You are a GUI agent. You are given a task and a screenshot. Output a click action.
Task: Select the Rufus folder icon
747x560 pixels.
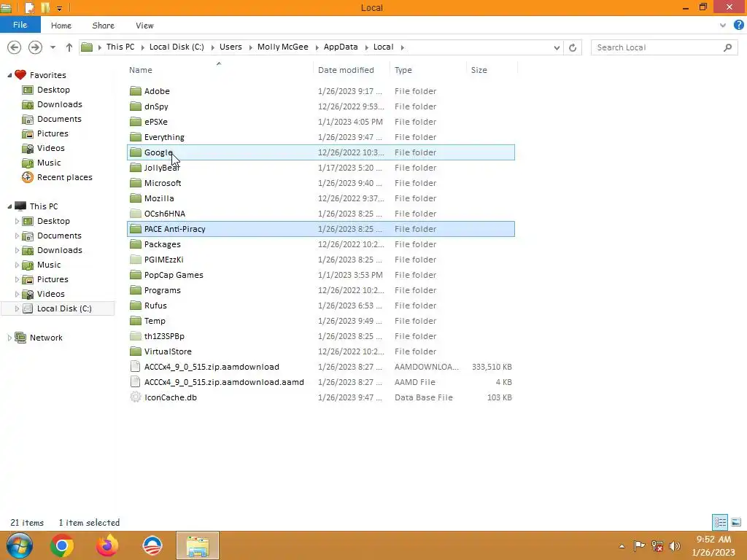pyautogui.click(x=136, y=306)
